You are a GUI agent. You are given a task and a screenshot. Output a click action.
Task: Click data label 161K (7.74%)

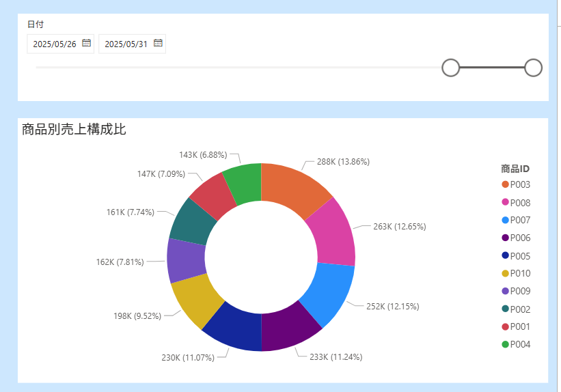click(x=131, y=212)
